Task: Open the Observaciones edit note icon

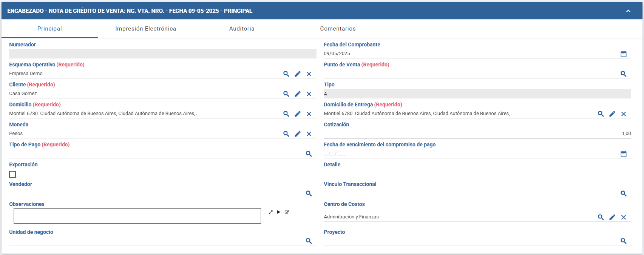Action: 287,212
